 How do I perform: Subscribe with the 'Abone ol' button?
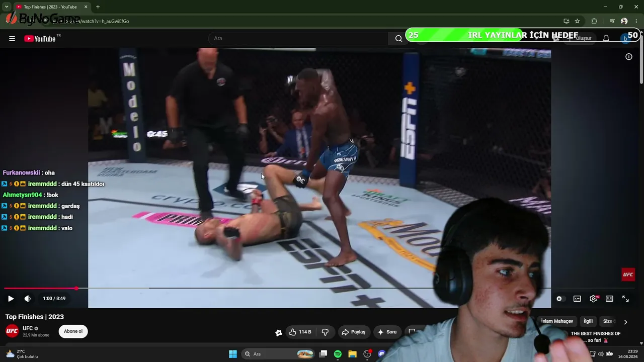[x=73, y=331]
